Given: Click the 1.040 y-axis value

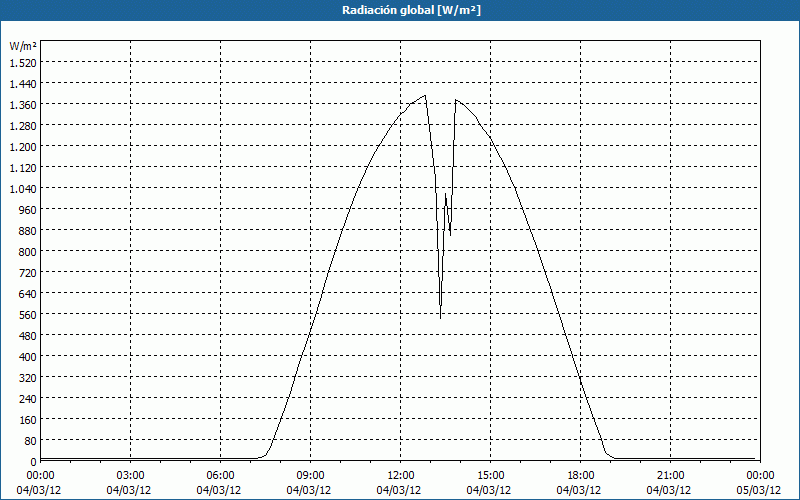Looking at the screenshot, I should 23,189.
